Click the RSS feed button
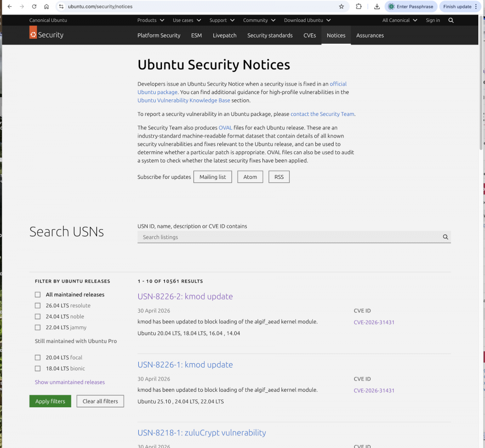The image size is (485, 448). [x=279, y=177]
